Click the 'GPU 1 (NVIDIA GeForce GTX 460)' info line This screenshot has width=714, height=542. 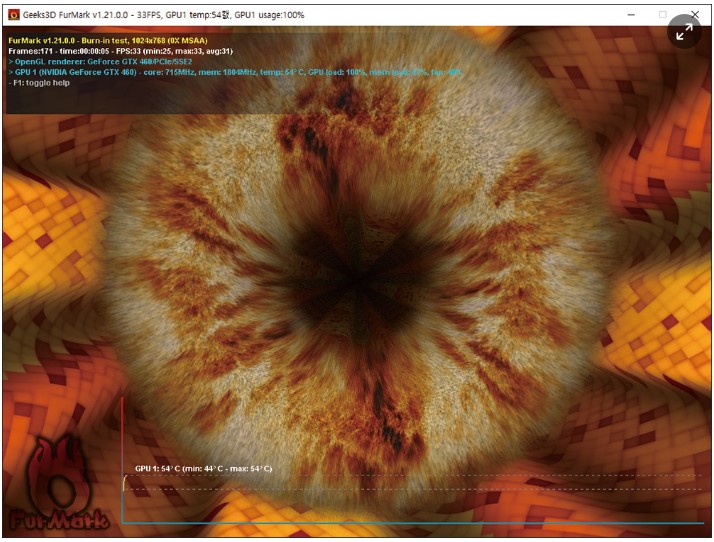[235, 72]
